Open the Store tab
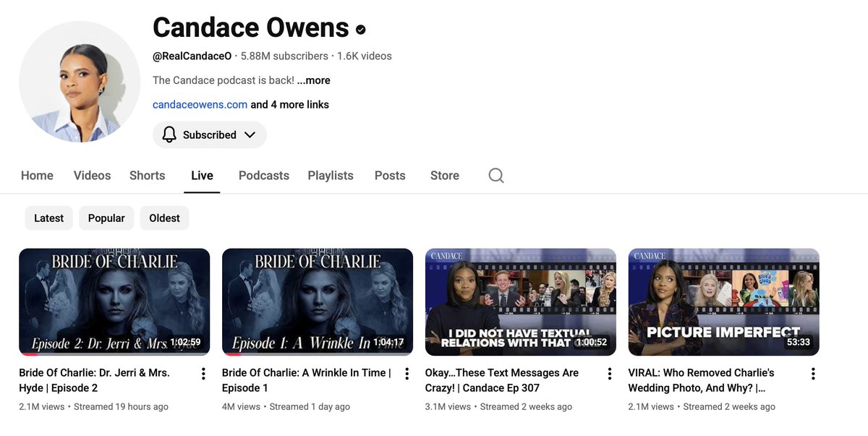This screenshot has height=436, width=868. click(x=445, y=176)
